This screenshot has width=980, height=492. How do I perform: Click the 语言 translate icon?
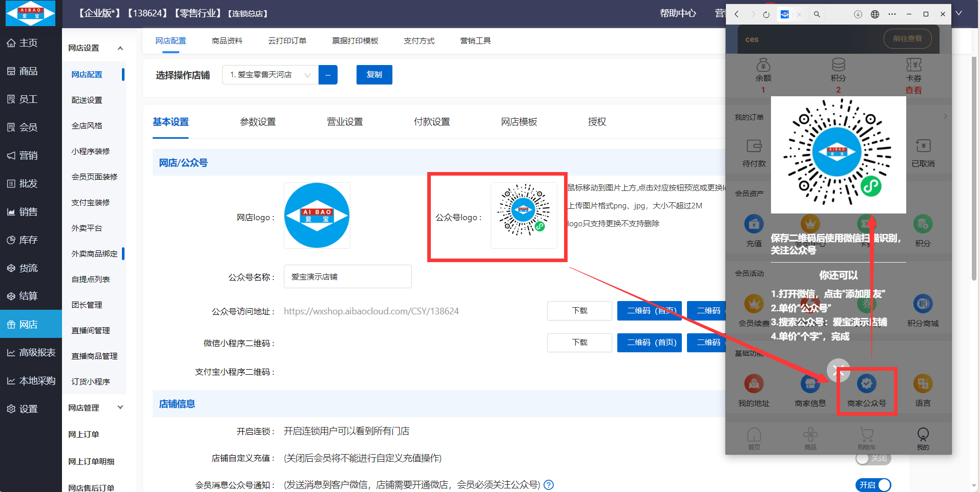coord(923,384)
